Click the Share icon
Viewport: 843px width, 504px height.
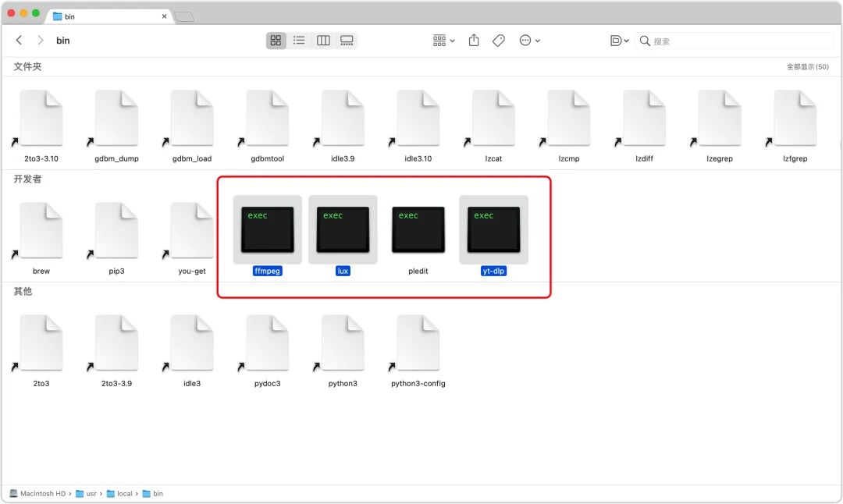click(474, 41)
